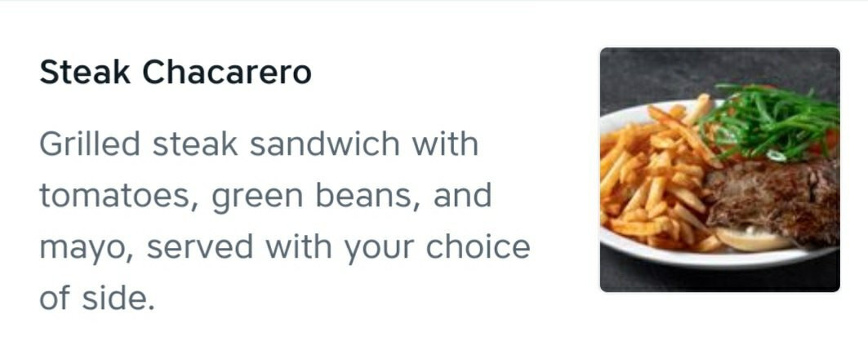Tap the 'tomatoes, green beans, and' description line

tap(265, 197)
